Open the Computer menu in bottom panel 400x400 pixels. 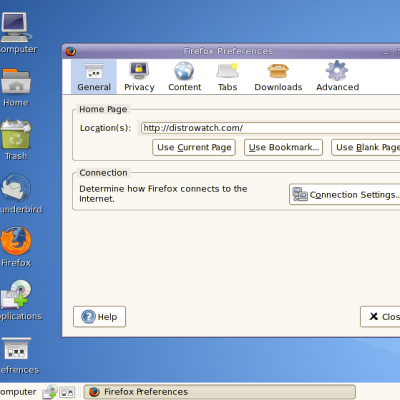pyautogui.click(x=18, y=392)
